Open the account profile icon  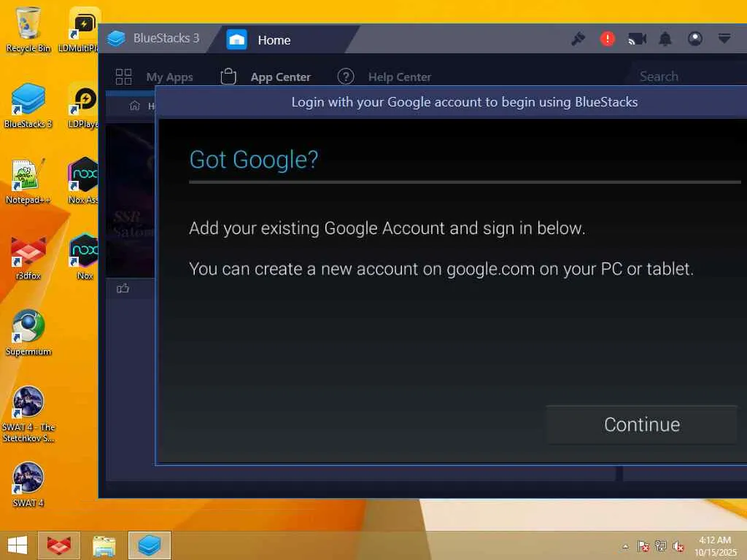click(x=695, y=39)
